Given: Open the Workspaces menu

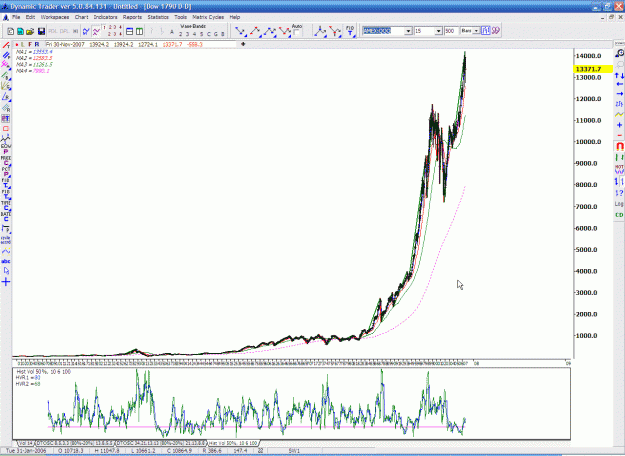Looking at the screenshot, I should point(55,17).
